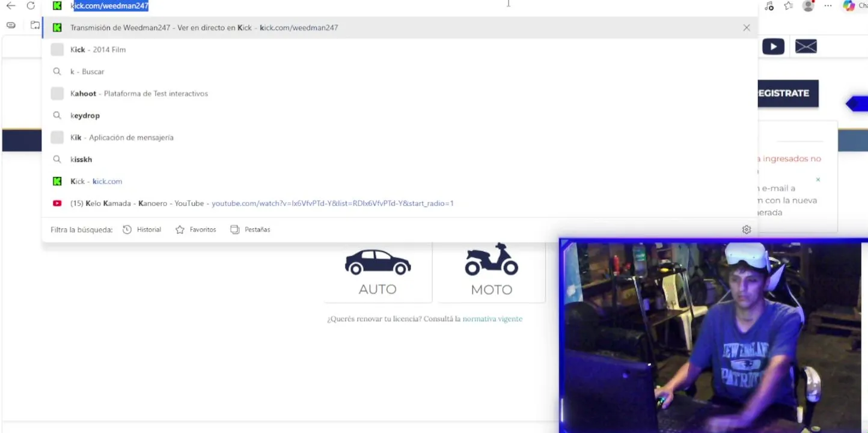Select the kisskh search suggestion
The height and width of the screenshot is (433, 868).
[400, 159]
